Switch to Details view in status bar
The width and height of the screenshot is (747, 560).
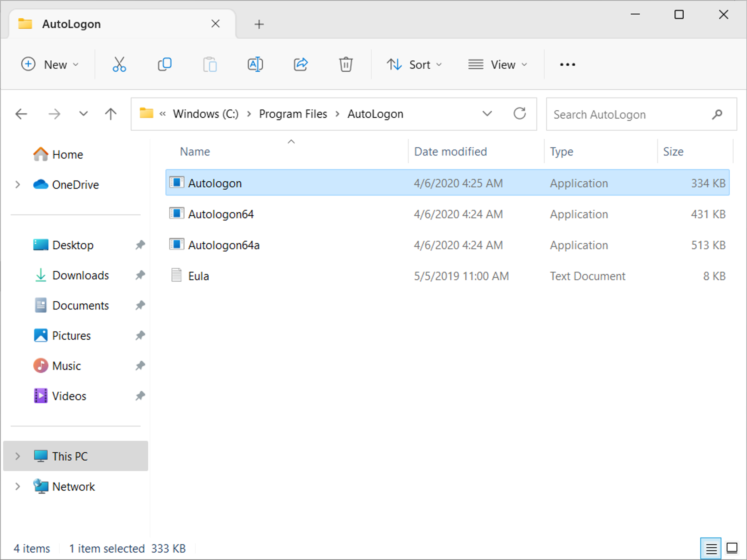coord(711,549)
